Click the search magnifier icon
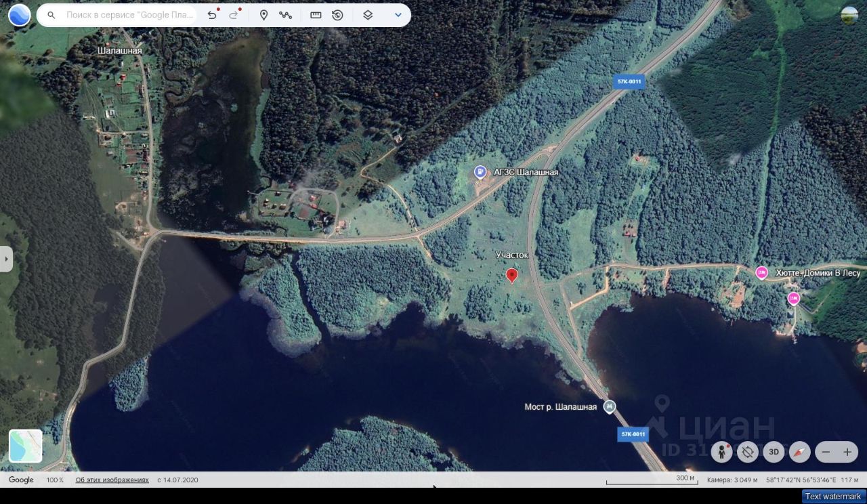This screenshot has width=867, height=504. (51, 15)
